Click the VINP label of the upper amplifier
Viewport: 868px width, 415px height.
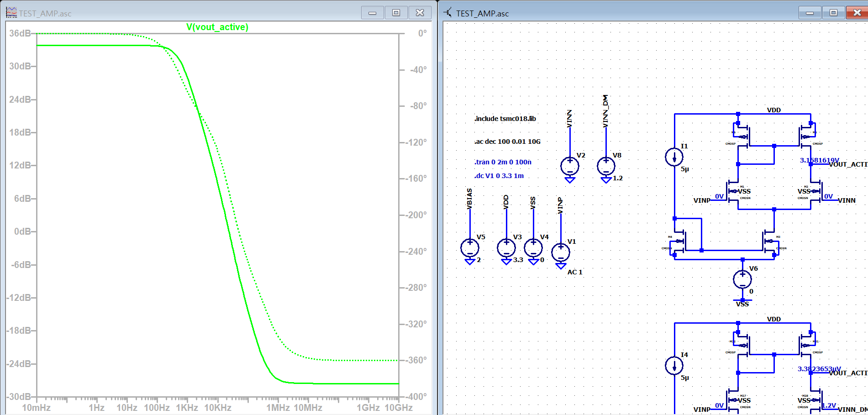pos(702,200)
